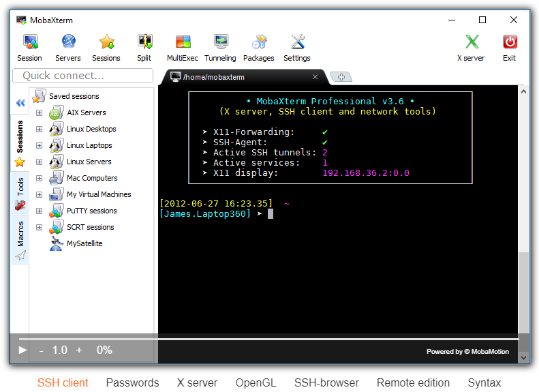539x392 pixels.
Task: Expand the PuTTY sessions folder
Action: coord(39,211)
